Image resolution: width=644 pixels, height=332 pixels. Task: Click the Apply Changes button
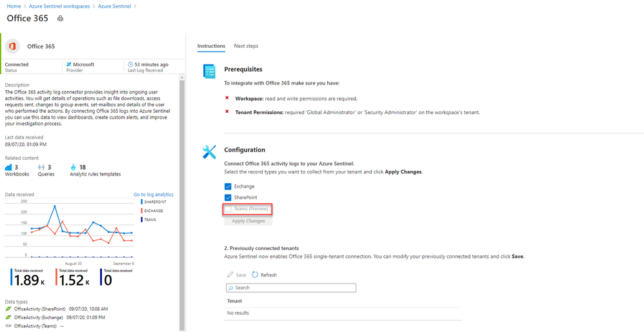click(248, 220)
